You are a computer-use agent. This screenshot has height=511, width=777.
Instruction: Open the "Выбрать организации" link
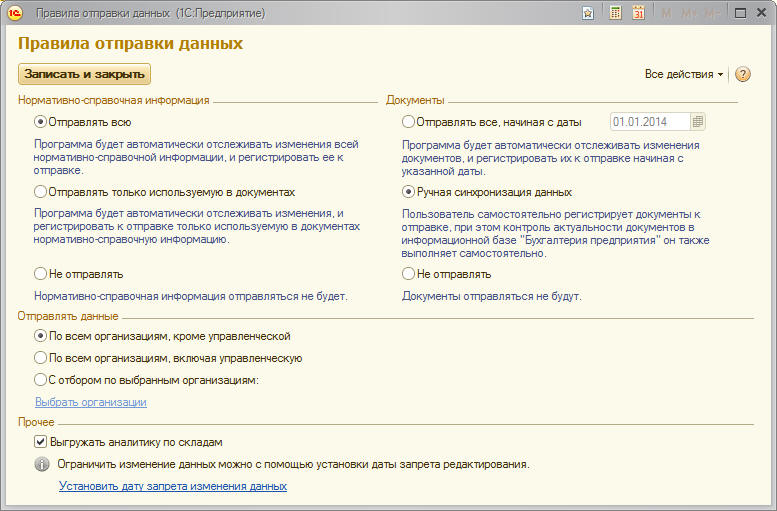[x=91, y=402]
